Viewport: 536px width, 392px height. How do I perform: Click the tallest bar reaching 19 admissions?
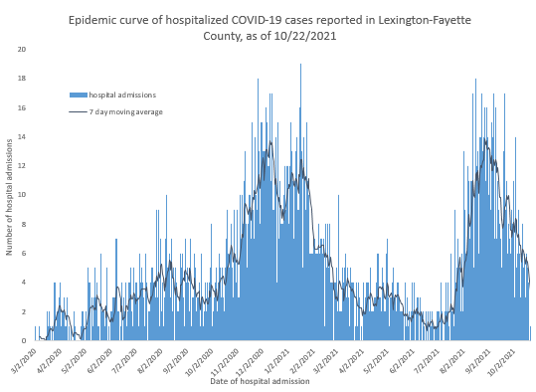[x=300, y=202]
